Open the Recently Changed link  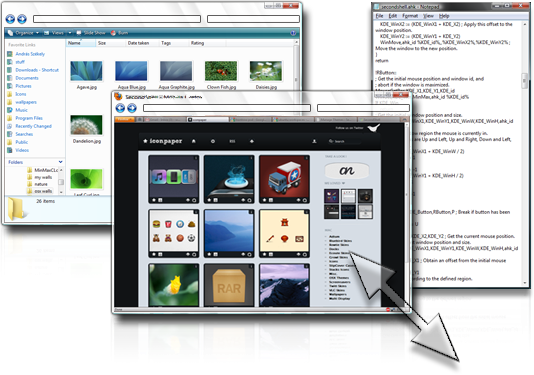coord(33,126)
